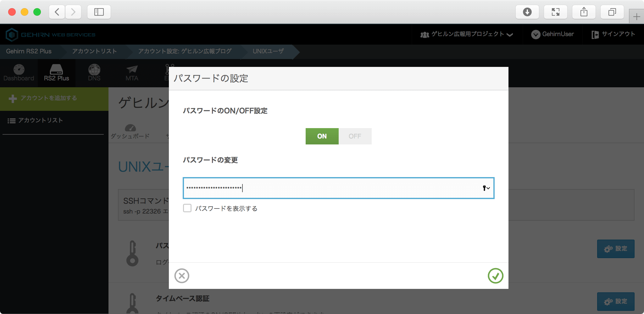Click the Safari share icon
Viewport: 644px width, 314px height.
584,12
